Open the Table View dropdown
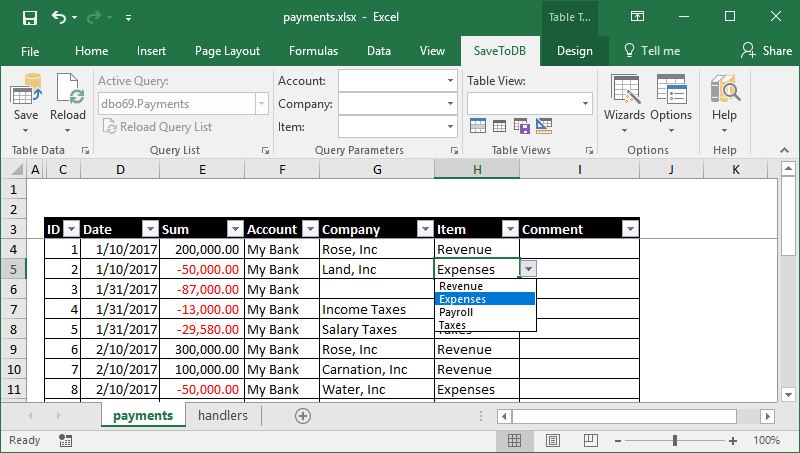Screen dimensions: 800x453 [585, 104]
